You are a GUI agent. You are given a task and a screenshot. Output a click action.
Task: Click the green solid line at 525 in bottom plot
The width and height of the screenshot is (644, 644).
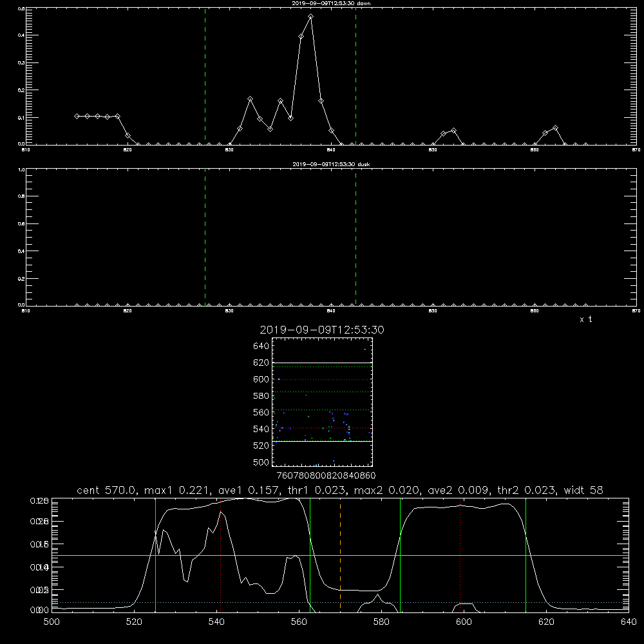click(x=155, y=555)
